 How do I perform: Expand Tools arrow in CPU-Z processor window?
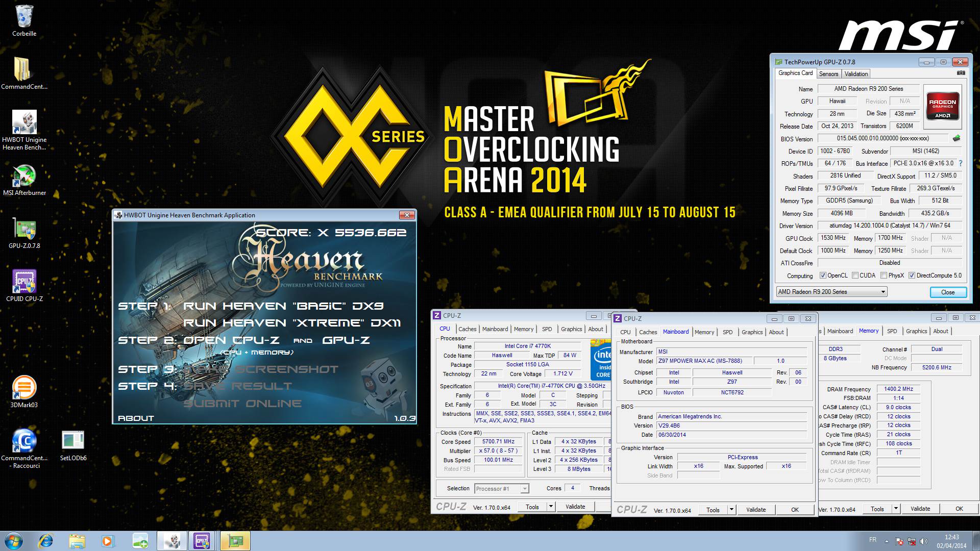[x=551, y=507]
